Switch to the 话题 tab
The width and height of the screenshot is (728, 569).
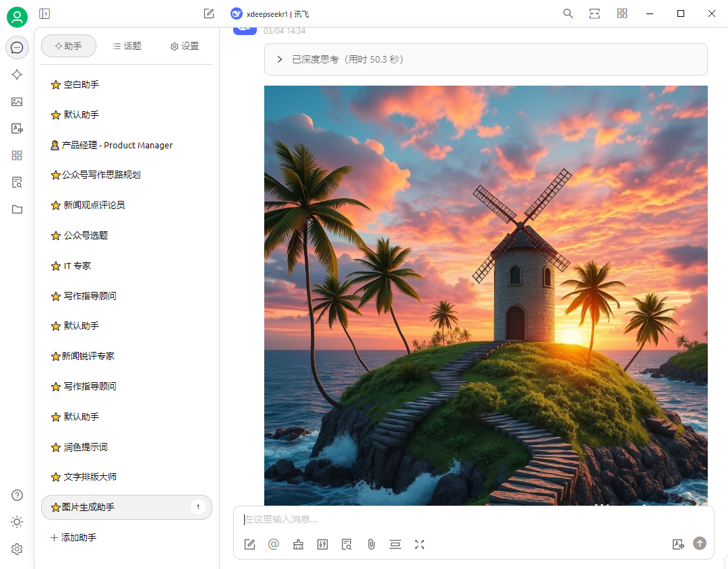127,46
